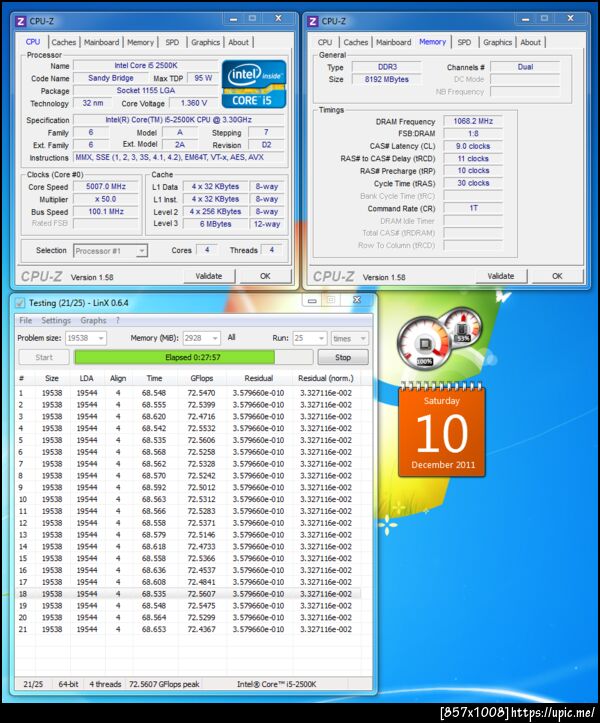Image resolution: width=600 pixels, height=723 pixels.
Task: Click the Residual (norm.) column header
Action: 326,378
